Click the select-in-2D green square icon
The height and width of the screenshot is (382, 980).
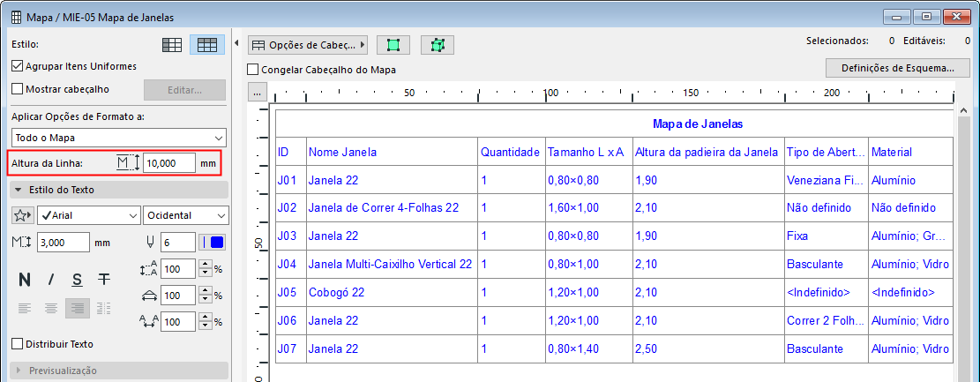tap(393, 45)
